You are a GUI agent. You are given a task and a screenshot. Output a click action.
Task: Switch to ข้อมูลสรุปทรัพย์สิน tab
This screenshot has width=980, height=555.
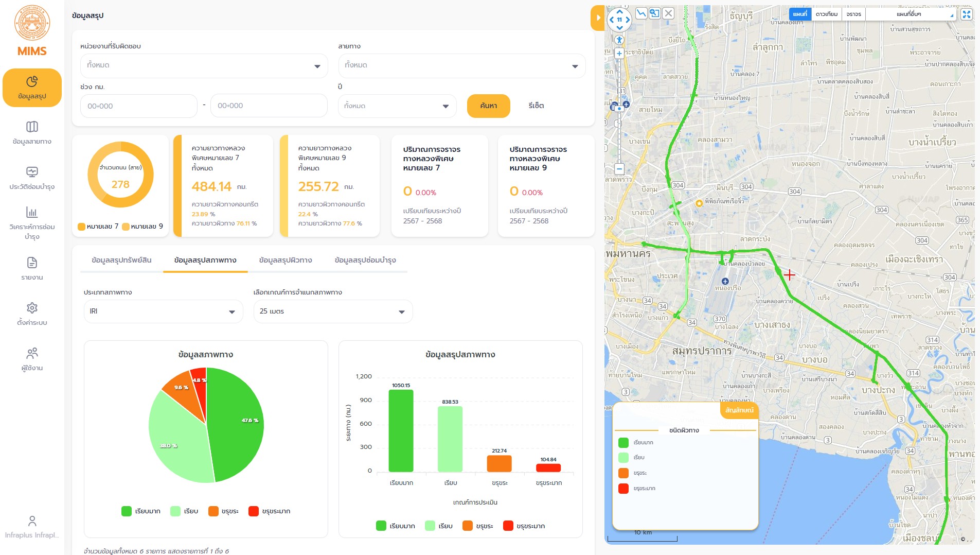click(121, 261)
